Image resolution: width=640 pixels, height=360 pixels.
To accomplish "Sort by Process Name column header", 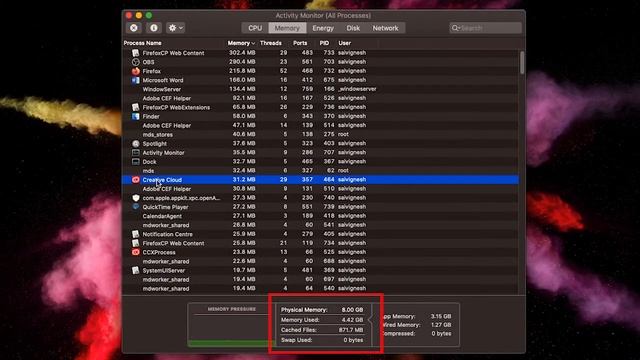I will [142, 43].
